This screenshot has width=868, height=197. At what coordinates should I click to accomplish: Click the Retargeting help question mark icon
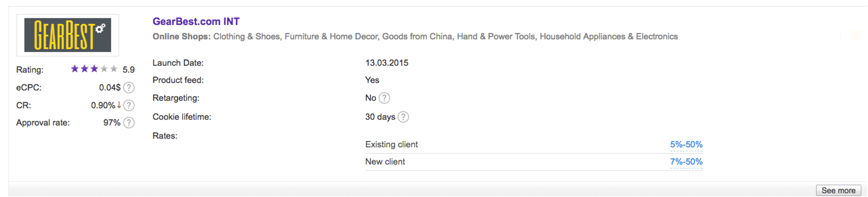click(384, 98)
